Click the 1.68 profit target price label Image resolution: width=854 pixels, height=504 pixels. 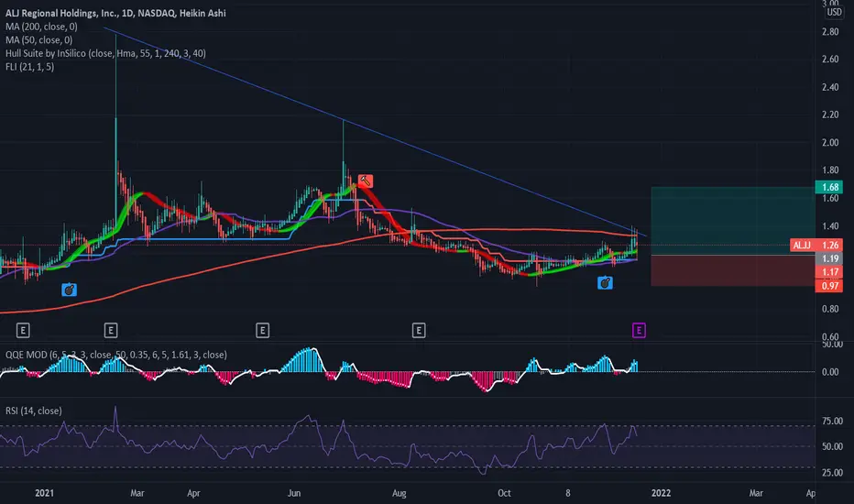829,187
